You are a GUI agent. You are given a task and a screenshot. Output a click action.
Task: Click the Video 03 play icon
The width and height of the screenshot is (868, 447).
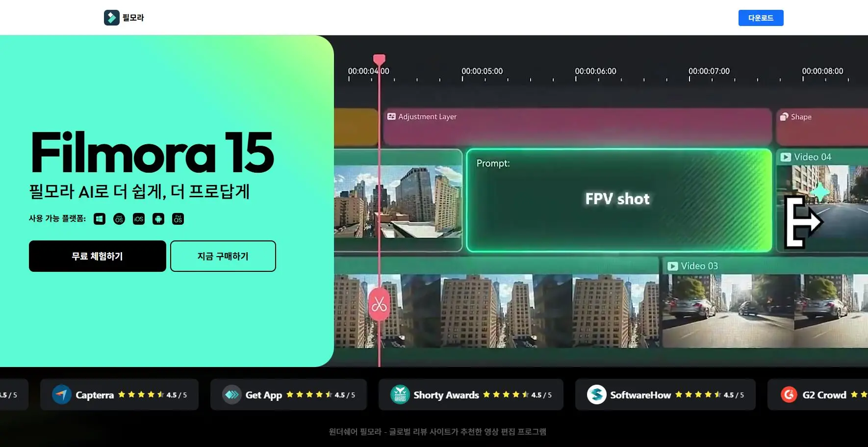(673, 266)
